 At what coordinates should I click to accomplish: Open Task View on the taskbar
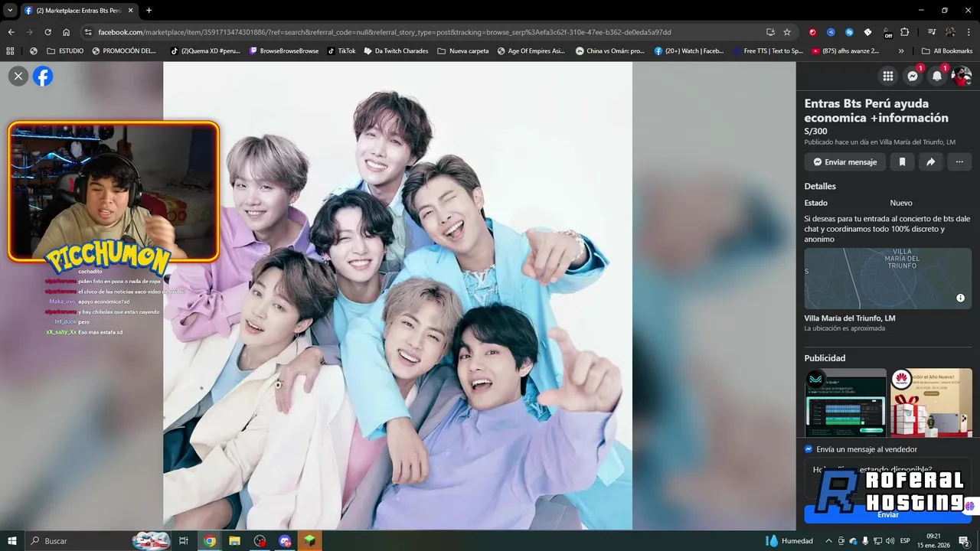pyautogui.click(x=184, y=541)
